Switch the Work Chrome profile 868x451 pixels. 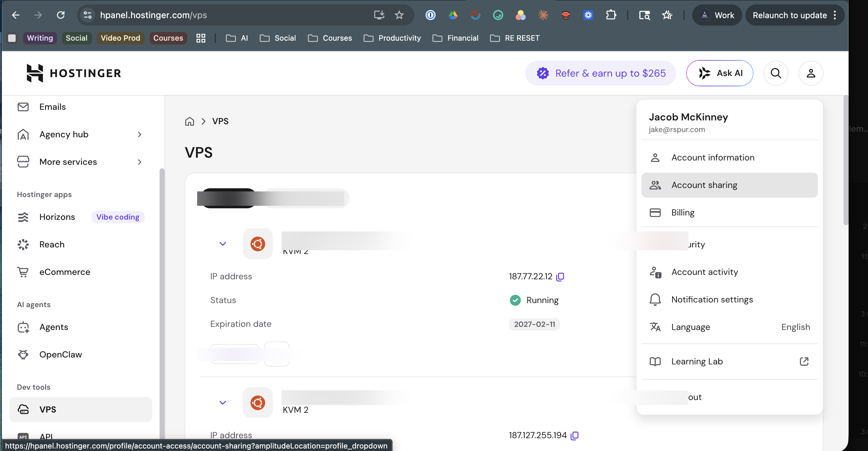717,15
